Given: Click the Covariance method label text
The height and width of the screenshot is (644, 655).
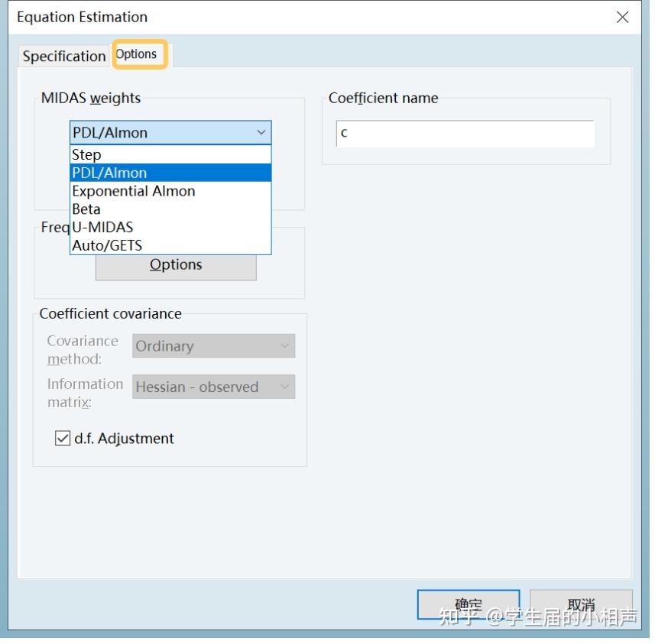Looking at the screenshot, I should (x=83, y=349).
